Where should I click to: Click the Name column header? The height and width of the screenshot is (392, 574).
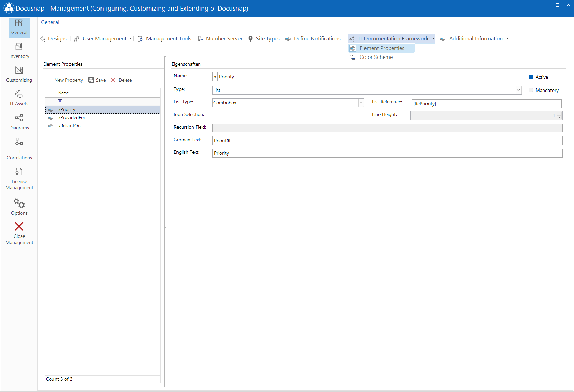108,93
